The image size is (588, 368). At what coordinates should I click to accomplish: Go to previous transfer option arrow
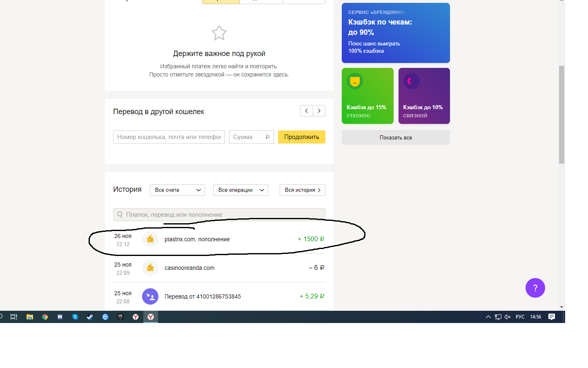pyautogui.click(x=307, y=111)
